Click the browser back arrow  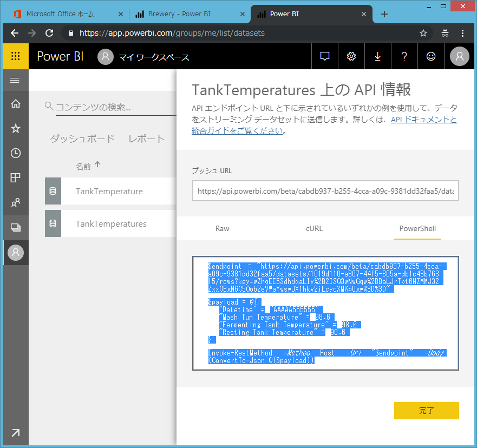tap(15, 33)
